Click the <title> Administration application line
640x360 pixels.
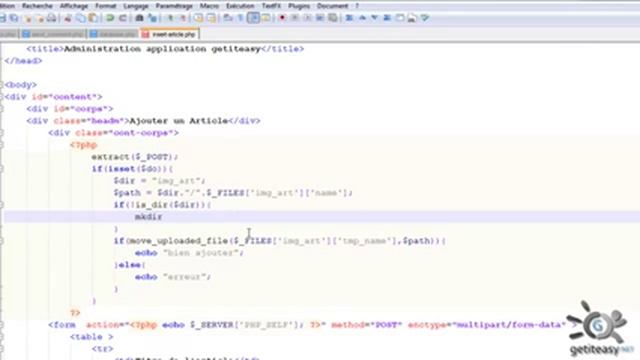coord(165,49)
